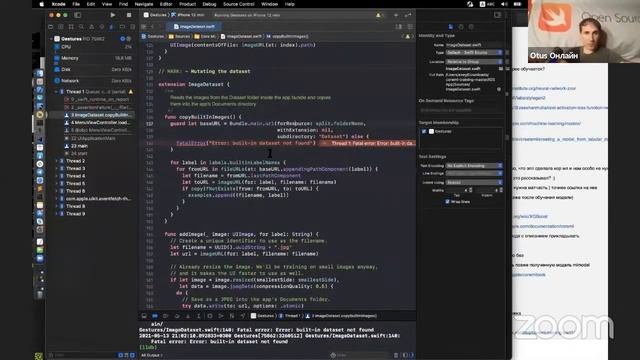Toggle the console pane visibility button
This screenshot has width=640, height=360.
click(x=411, y=355)
